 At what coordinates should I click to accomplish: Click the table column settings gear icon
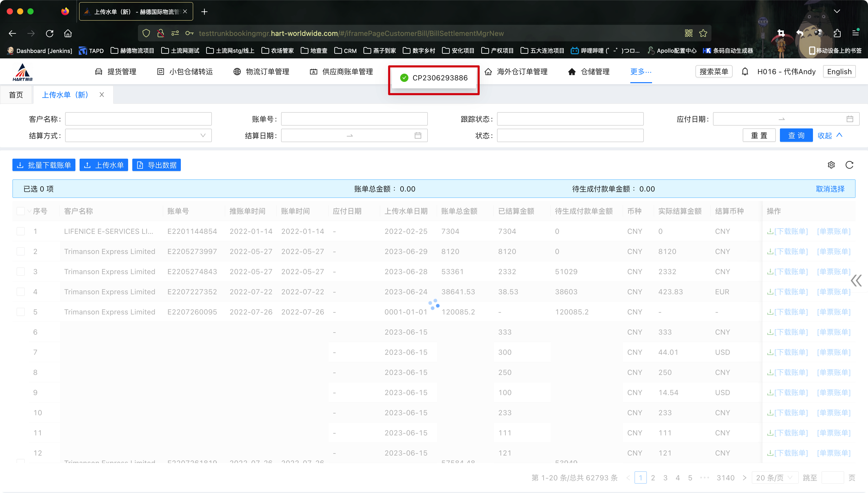point(831,165)
